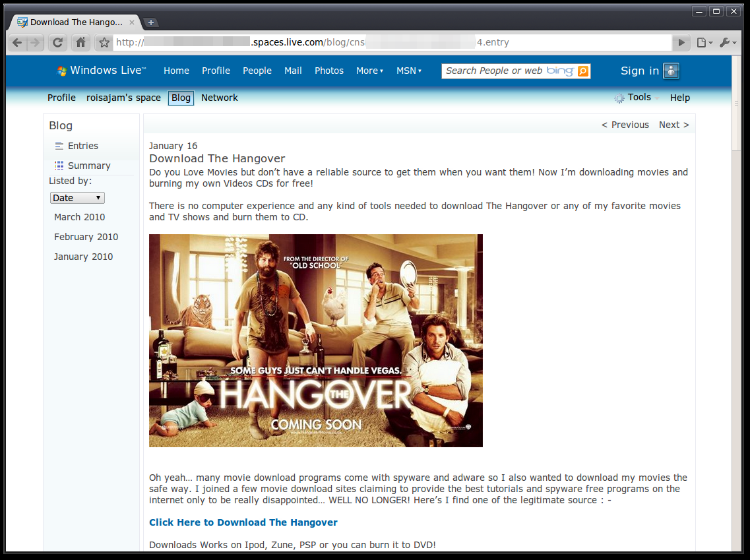Expand the MSN dropdown menu
The width and height of the screenshot is (750, 560).
coord(409,71)
